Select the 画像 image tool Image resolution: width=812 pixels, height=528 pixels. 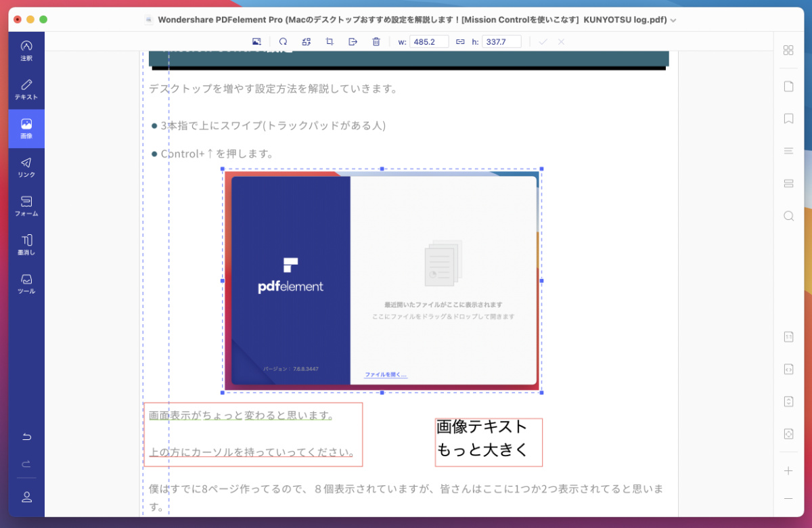pos(26,129)
